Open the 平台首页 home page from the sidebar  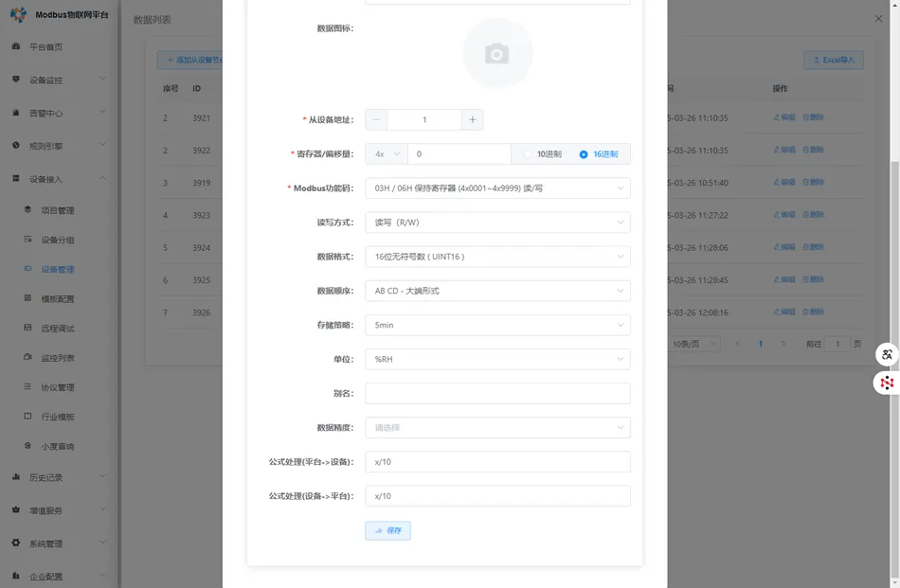(x=45, y=46)
